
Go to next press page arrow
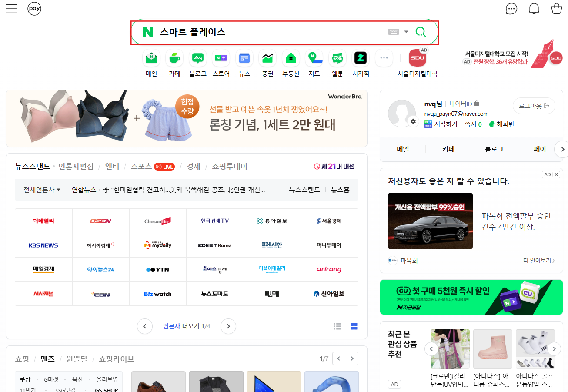(228, 326)
